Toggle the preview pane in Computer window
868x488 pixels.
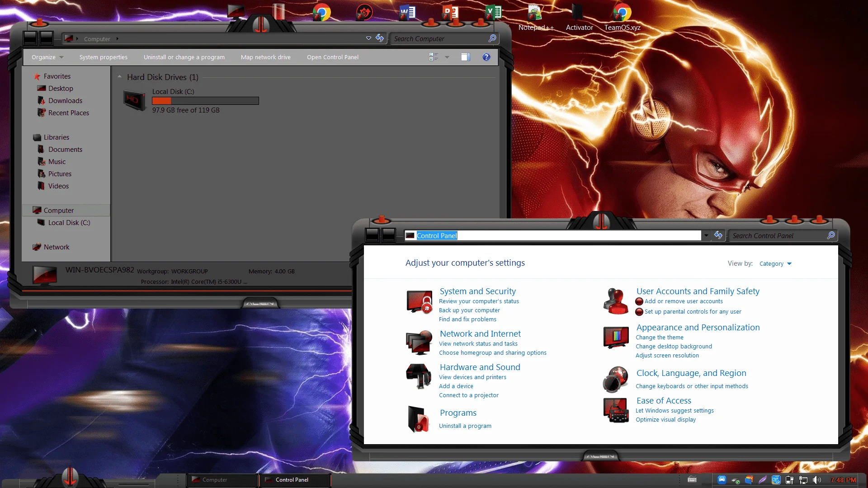[x=465, y=57]
